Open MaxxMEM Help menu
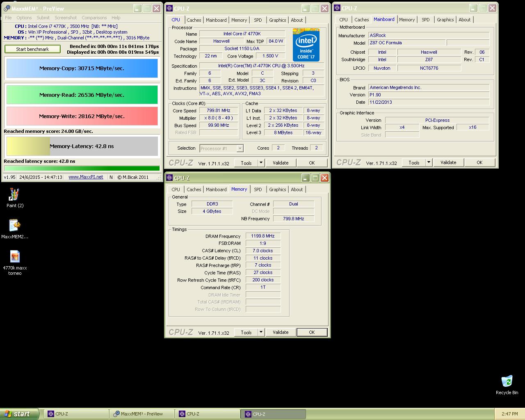This screenshot has width=525, height=420. [116, 18]
